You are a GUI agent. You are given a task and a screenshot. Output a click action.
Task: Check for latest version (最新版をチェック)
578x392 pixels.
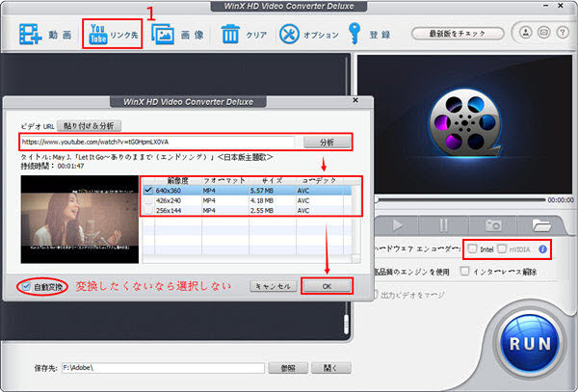click(x=458, y=34)
